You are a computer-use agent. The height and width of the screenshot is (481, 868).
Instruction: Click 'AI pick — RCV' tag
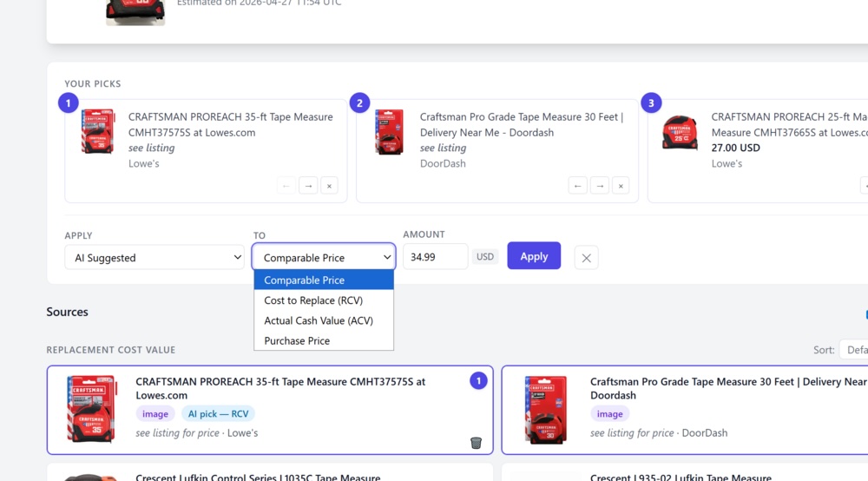click(218, 414)
